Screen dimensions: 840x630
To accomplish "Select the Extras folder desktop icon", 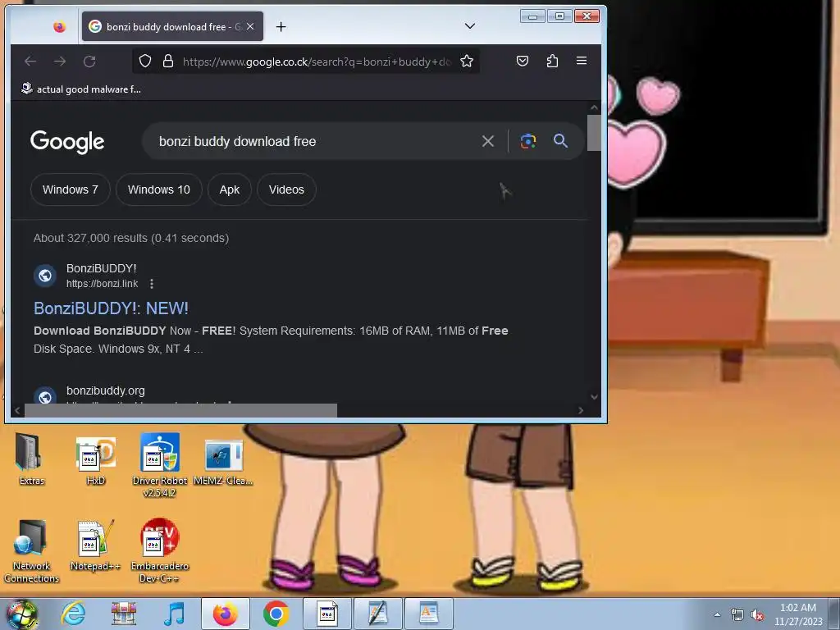I will 31,459.
